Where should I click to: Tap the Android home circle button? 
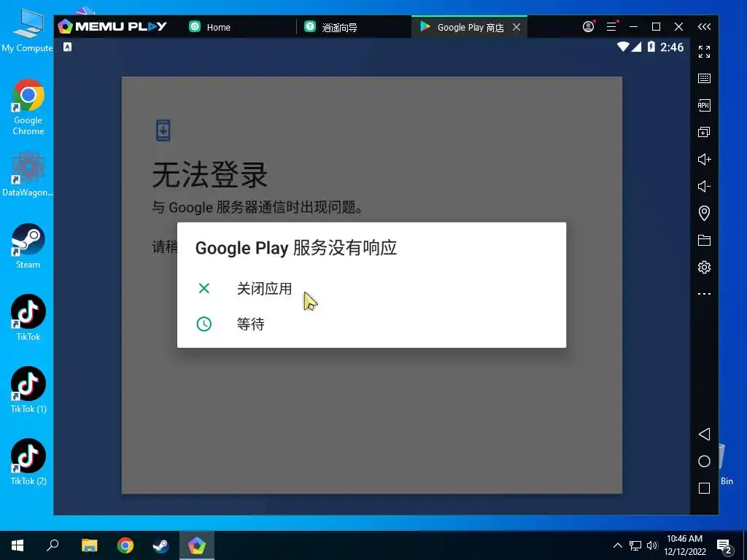704,461
